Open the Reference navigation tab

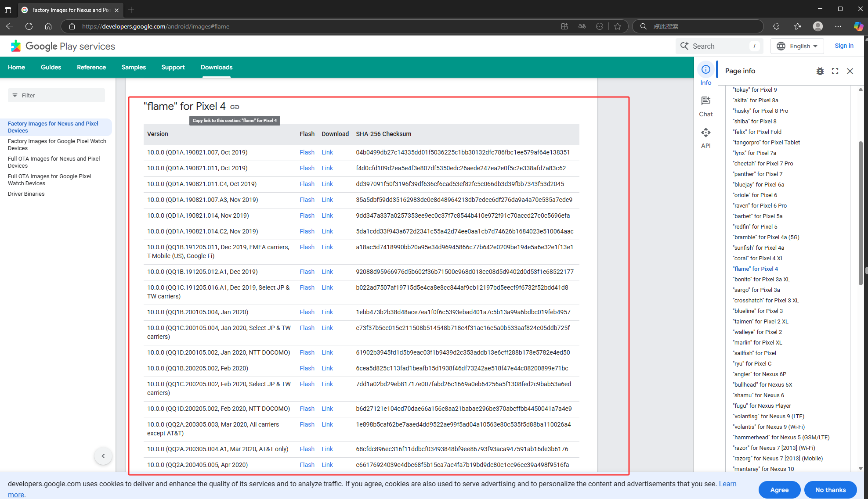[x=91, y=67]
